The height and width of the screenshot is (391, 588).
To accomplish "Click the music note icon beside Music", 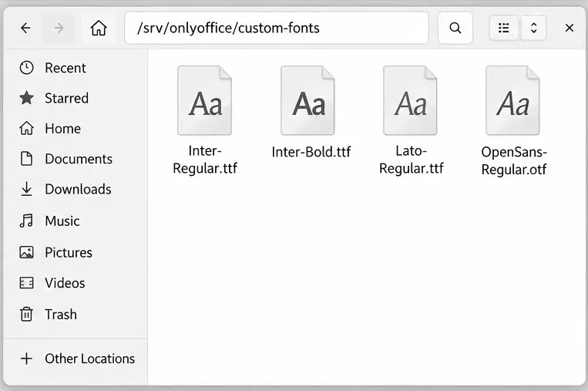I will pos(27,221).
